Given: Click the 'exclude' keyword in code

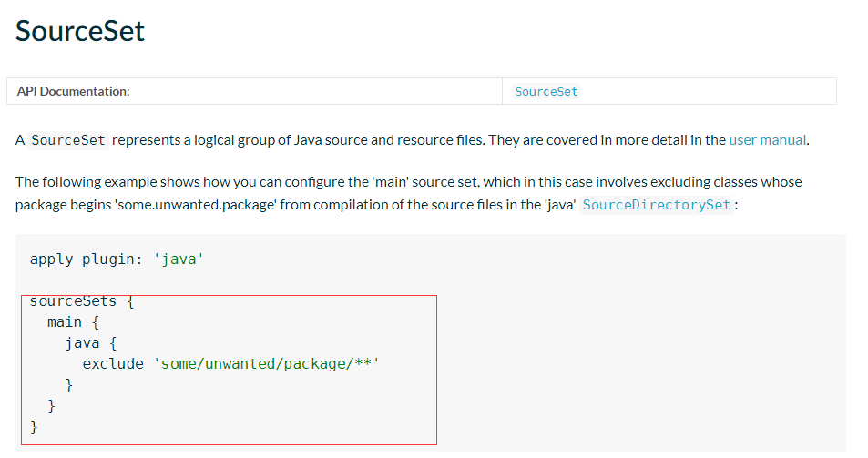Looking at the screenshot, I should (113, 364).
